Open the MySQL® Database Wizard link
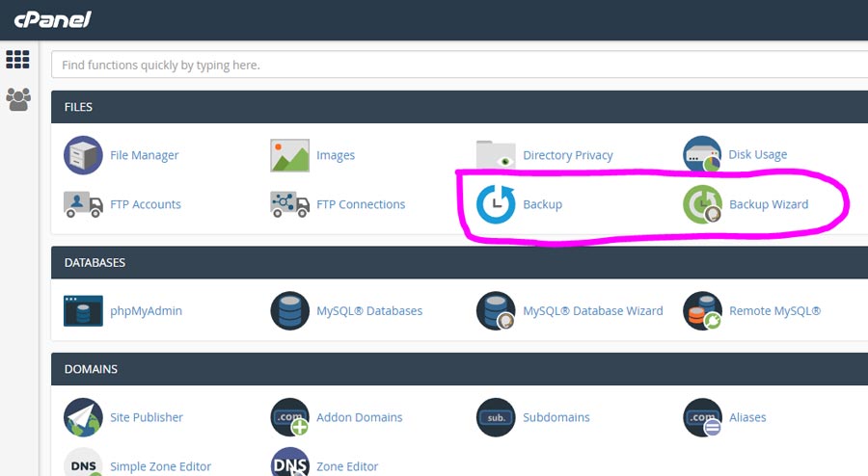 click(592, 310)
